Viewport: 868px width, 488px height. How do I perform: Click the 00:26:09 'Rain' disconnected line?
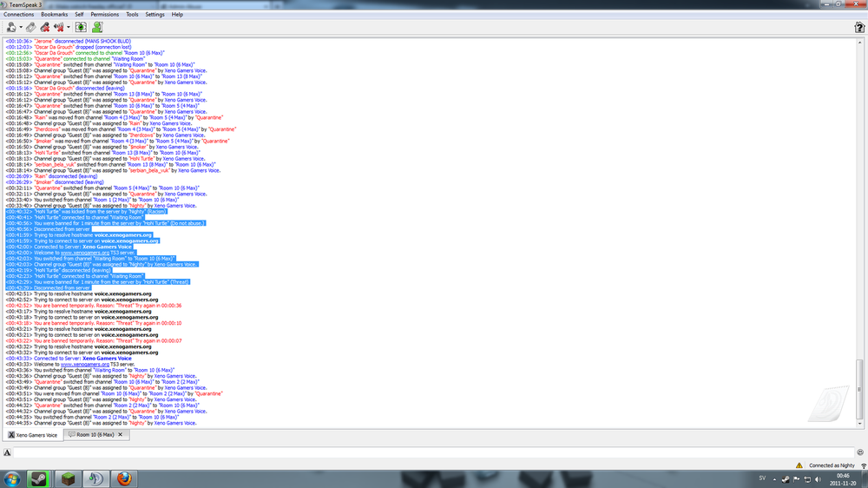coord(51,176)
